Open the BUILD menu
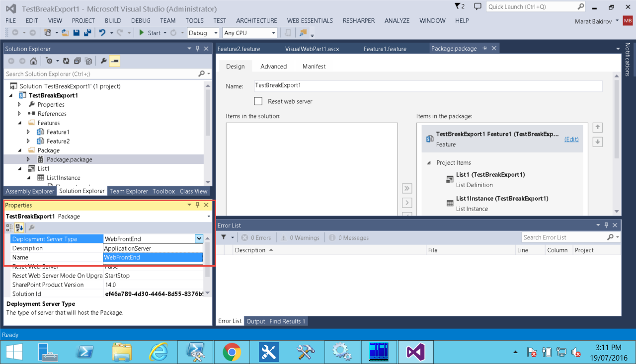This screenshot has height=364, width=636. point(113,20)
